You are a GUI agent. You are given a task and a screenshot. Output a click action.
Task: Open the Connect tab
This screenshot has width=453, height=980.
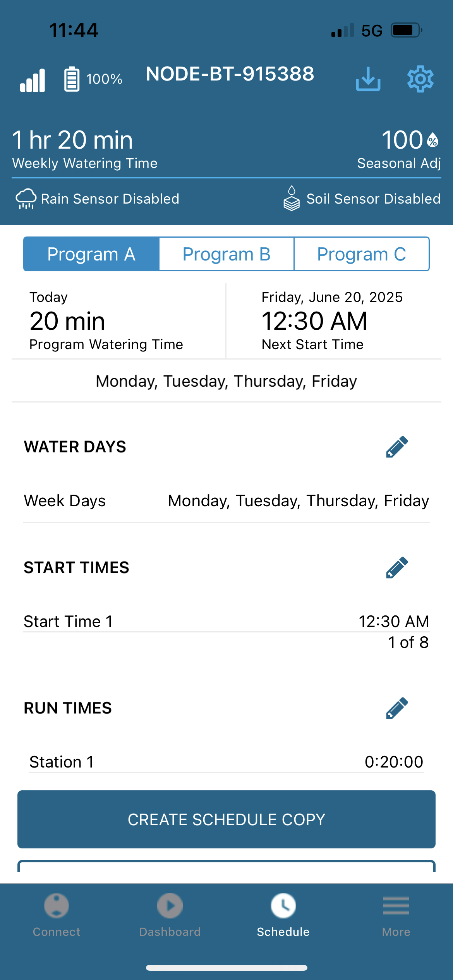point(57,915)
